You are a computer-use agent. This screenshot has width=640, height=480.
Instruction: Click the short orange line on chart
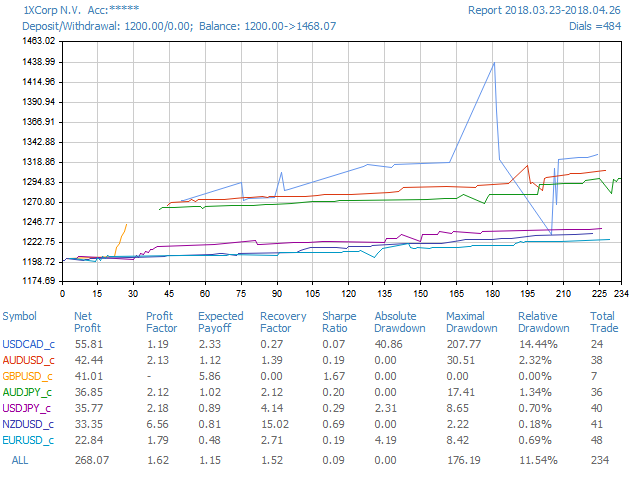click(120, 238)
